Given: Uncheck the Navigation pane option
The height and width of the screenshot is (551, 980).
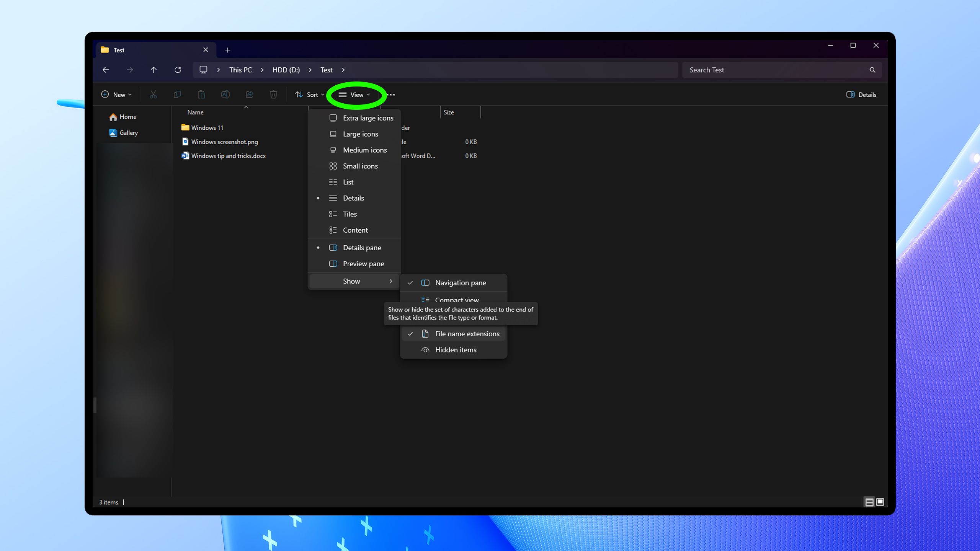Looking at the screenshot, I should tap(460, 283).
